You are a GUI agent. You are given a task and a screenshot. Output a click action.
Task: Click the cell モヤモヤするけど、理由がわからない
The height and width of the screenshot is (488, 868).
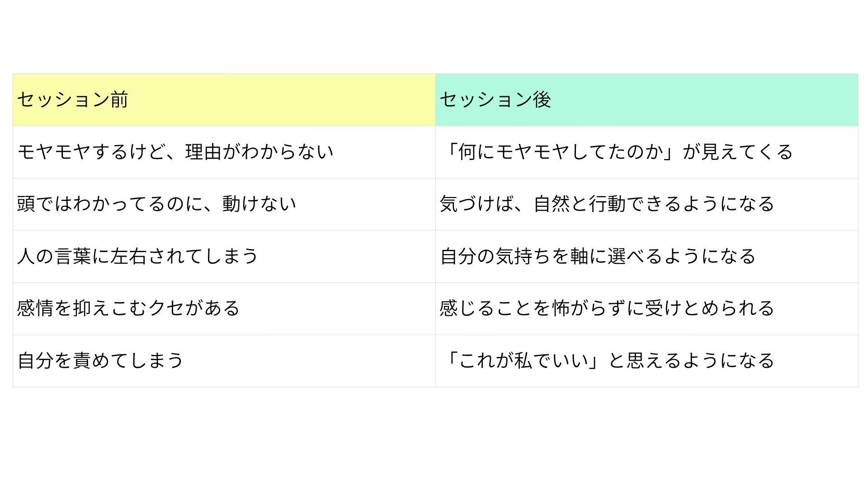[224, 152]
